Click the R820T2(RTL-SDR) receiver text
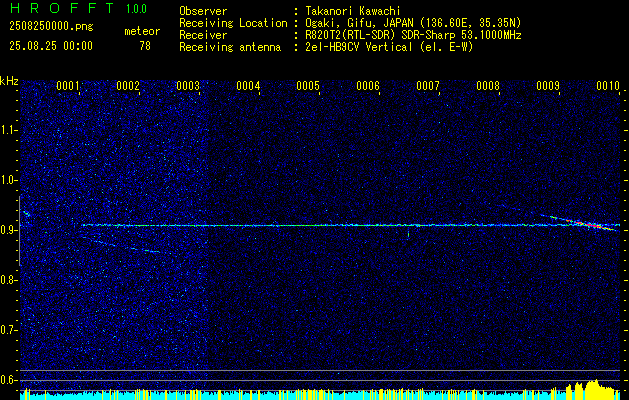This screenshot has width=629, height=400. (x=413, y=35)
